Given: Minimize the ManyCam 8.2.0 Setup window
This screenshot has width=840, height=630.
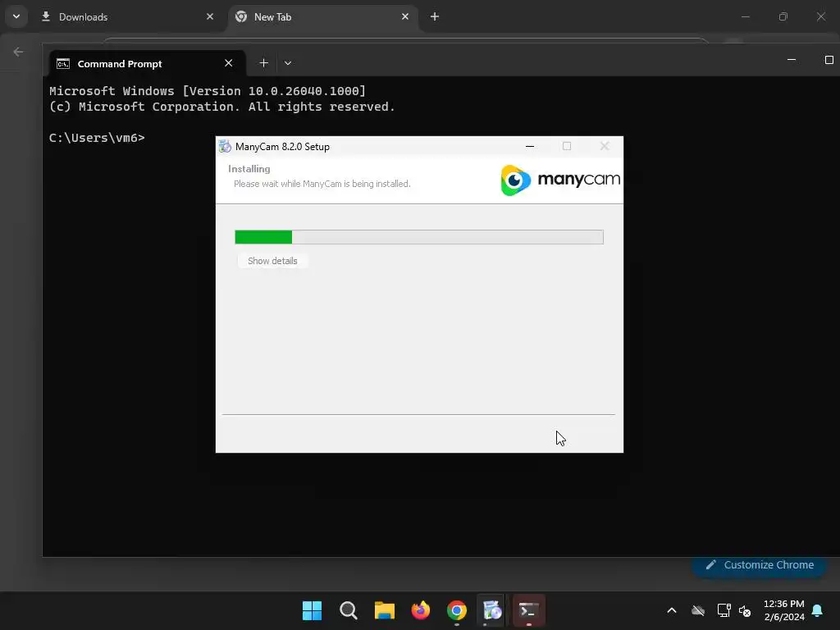Looking at the screenshot, I should (x=530, y=146).
